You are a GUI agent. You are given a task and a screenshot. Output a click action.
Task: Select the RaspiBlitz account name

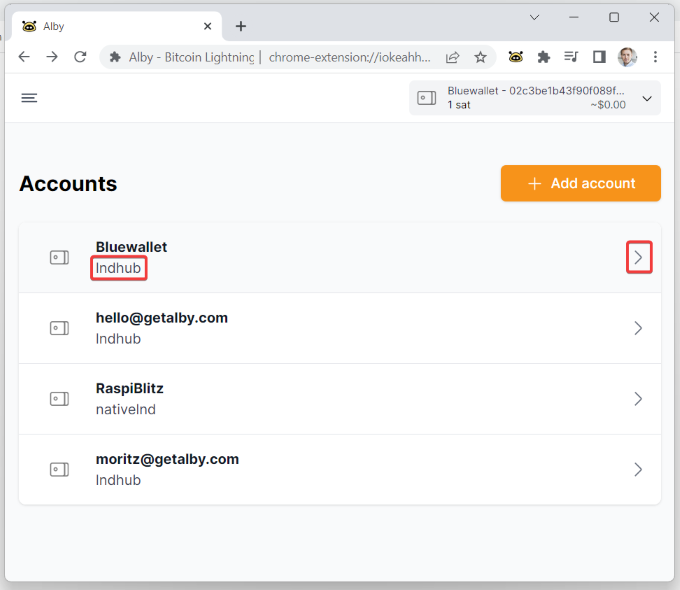pos(130,388)
